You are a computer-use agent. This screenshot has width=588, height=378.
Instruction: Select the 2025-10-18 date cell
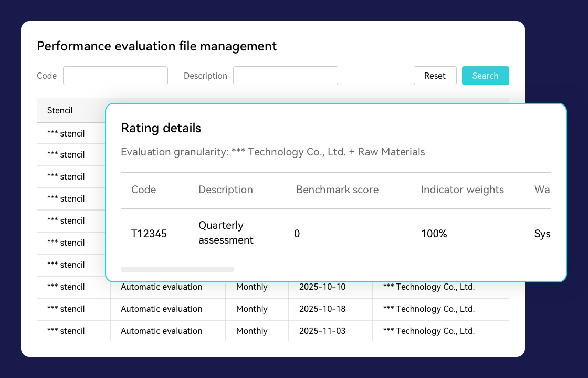pyautogui.click(x=322, y=309)
